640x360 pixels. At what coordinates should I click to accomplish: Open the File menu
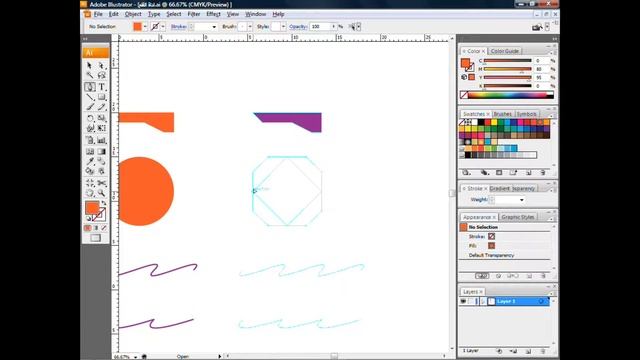pyautogui.click(x=98, y=14)
